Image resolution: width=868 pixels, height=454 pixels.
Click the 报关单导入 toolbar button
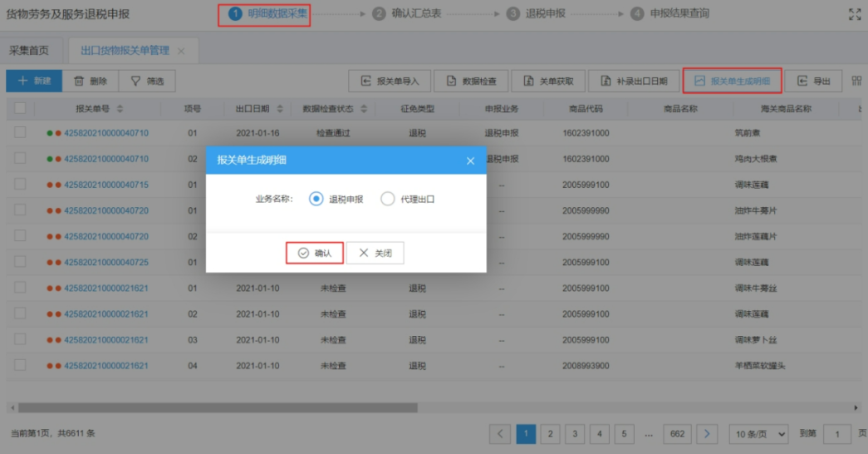pos(390,81)
